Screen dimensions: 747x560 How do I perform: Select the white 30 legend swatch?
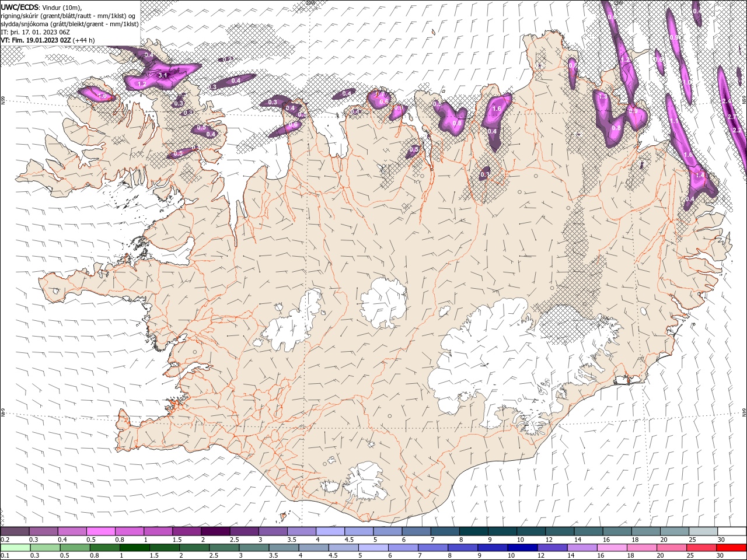pos(732,531)
